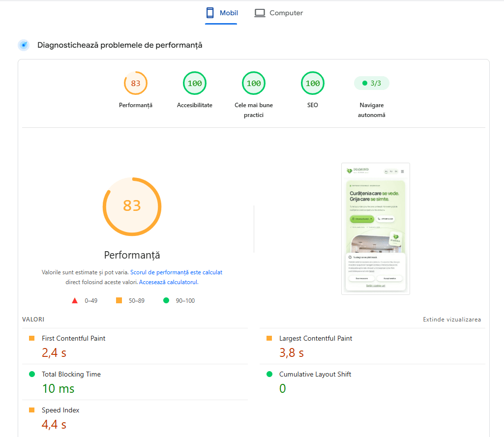The width and height of the screenshot is (504, 437).
Task: Open the 'Accesează calculatorul' link
Action: tap(169, 282)
